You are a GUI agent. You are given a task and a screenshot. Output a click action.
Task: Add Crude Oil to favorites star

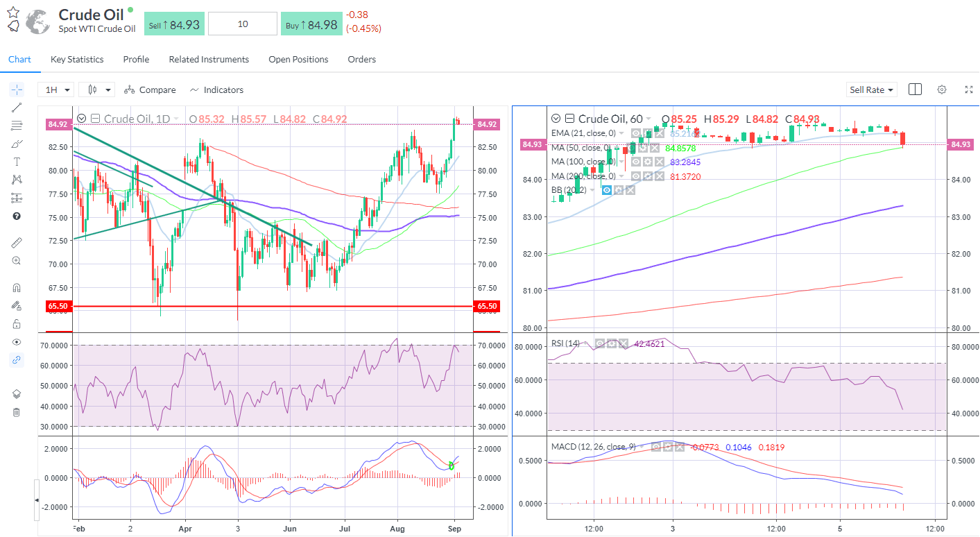[13, 12]
